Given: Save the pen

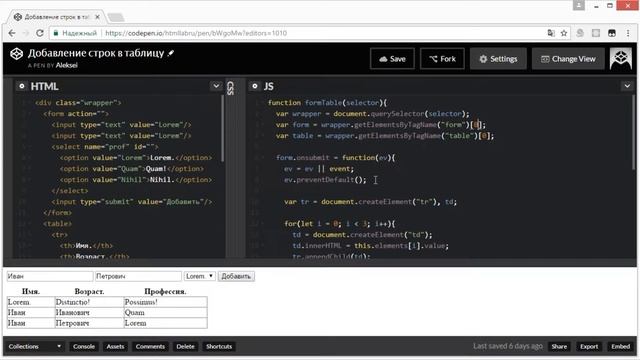Looking at the screenshot, I should [392, 59].
